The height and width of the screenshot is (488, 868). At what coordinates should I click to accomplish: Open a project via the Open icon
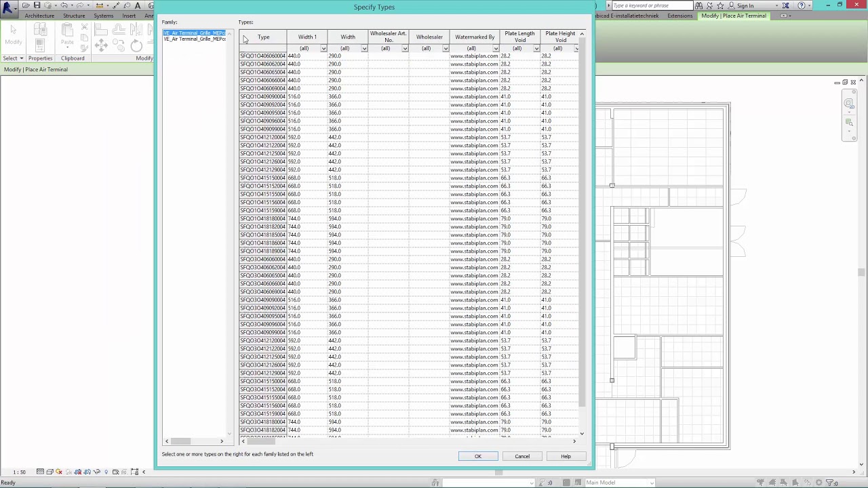(26, 5)
